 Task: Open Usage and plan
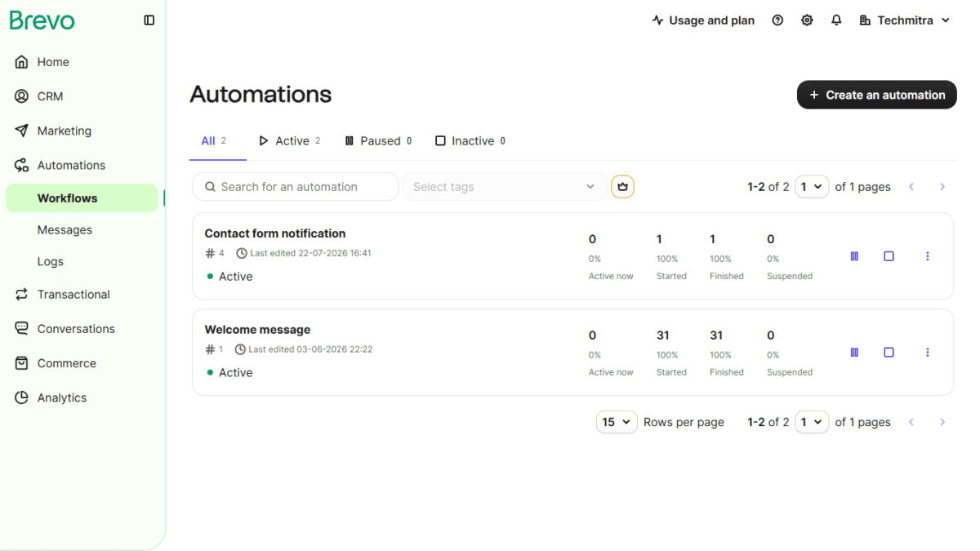click(x=703, y=20)
